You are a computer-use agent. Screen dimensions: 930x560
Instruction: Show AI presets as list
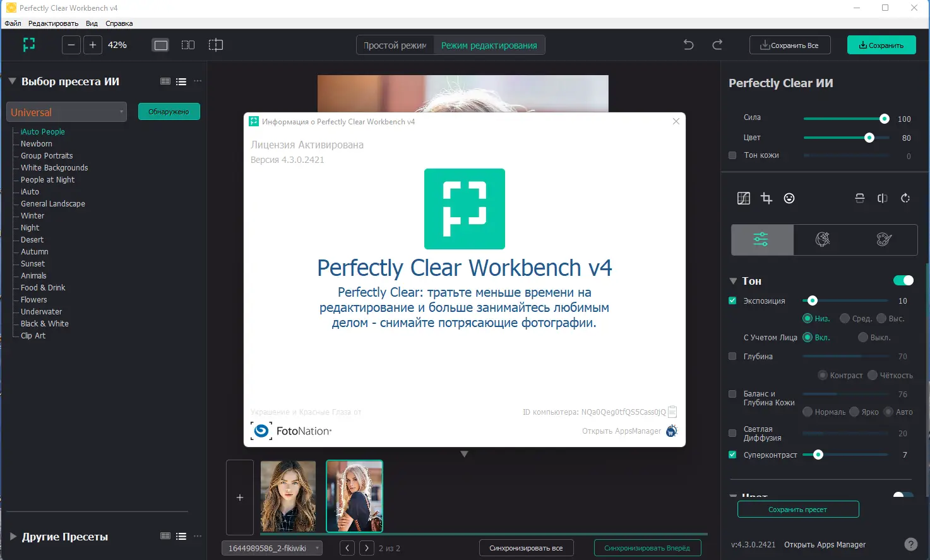[x=181, y=81]
